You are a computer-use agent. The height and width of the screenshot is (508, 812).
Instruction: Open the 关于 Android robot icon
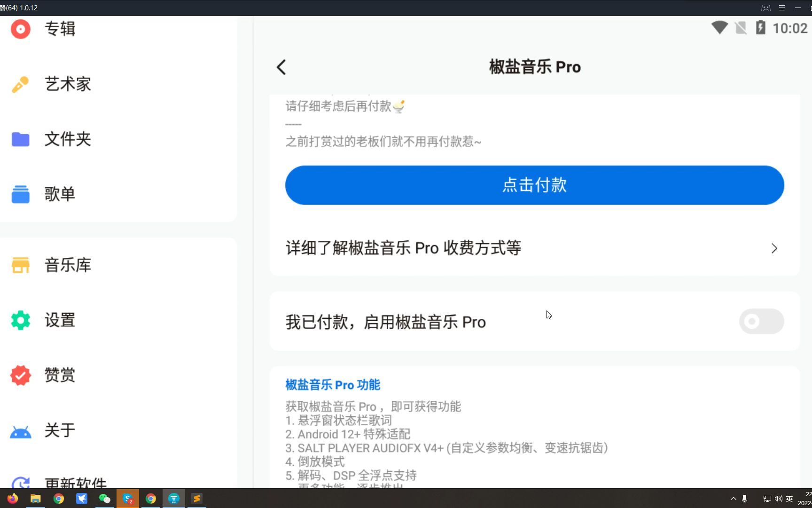tap(21, 431)
